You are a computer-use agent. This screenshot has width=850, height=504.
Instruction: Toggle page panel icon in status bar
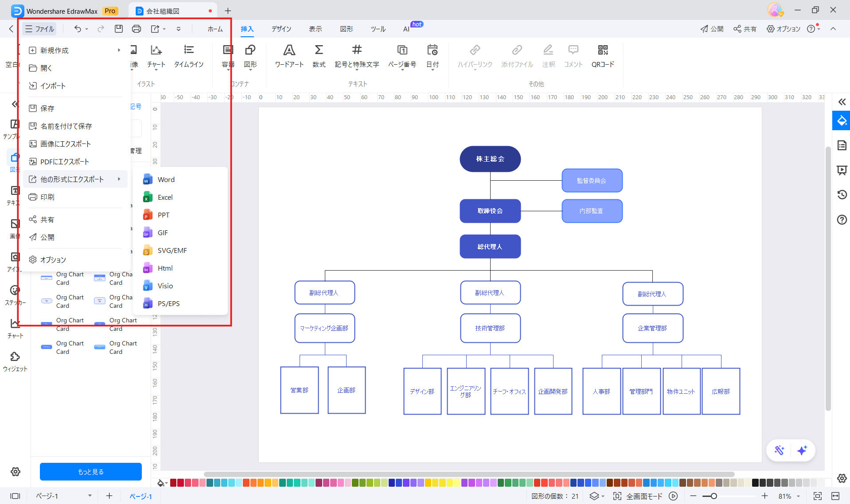15,496
